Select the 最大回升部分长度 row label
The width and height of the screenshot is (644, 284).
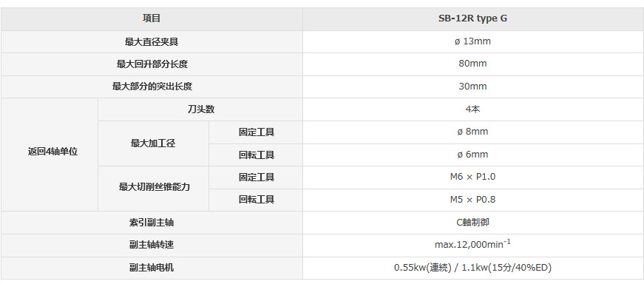152,64
